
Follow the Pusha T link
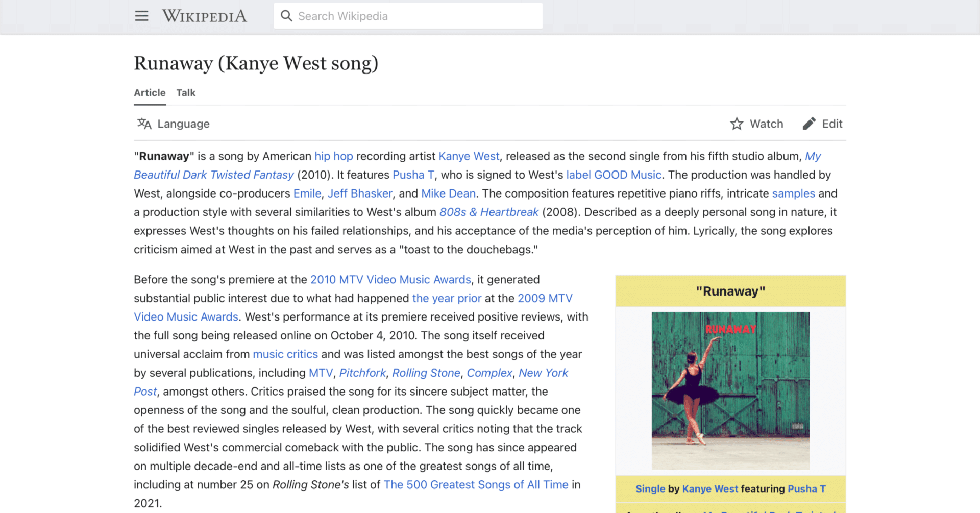coord(413,175)
